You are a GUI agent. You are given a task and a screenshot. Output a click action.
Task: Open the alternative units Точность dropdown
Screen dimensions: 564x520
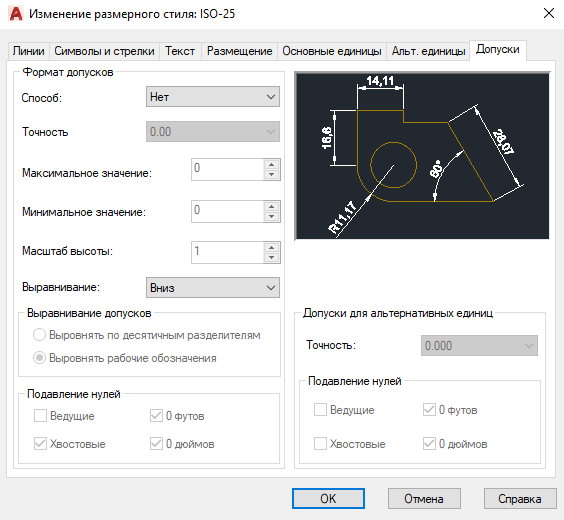click(x=479, y=346)
